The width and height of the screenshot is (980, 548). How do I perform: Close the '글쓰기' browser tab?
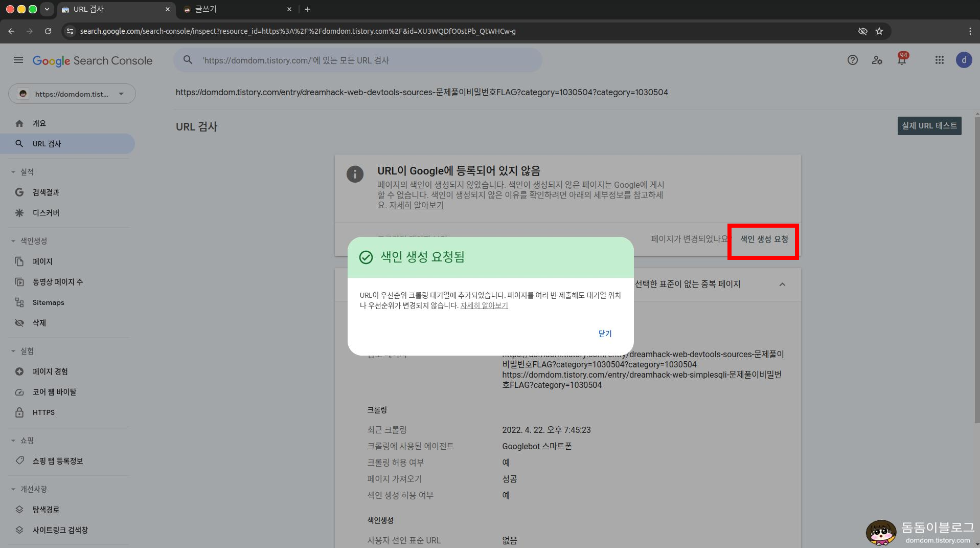[289, 9]
